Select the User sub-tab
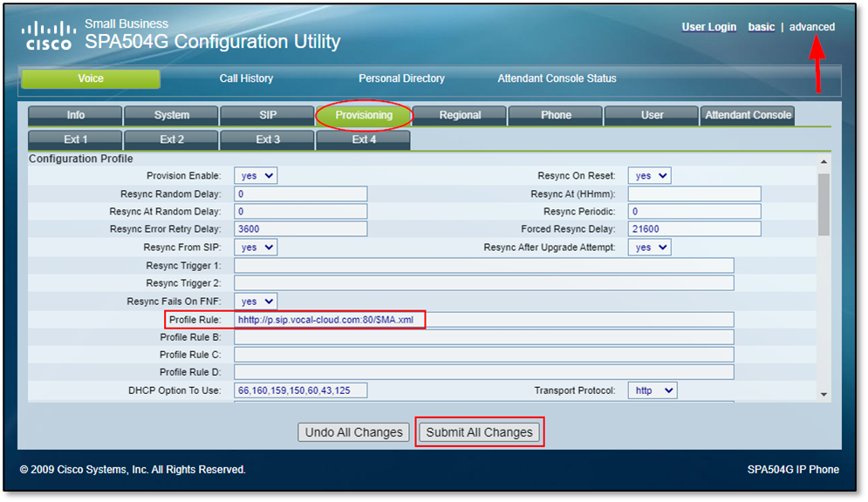This screenshot has height=502, width=868. pyautogui.click(x=652, y=115)
